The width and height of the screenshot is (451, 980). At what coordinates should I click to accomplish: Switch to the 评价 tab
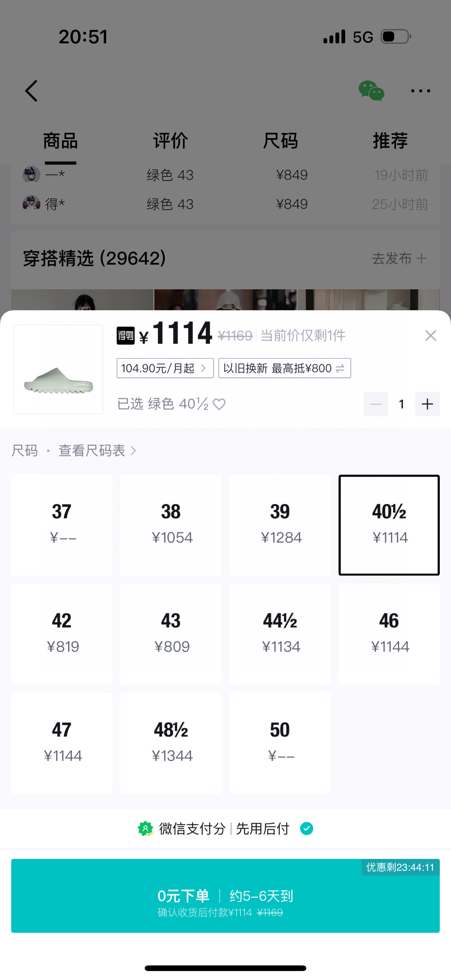point(171,141)
